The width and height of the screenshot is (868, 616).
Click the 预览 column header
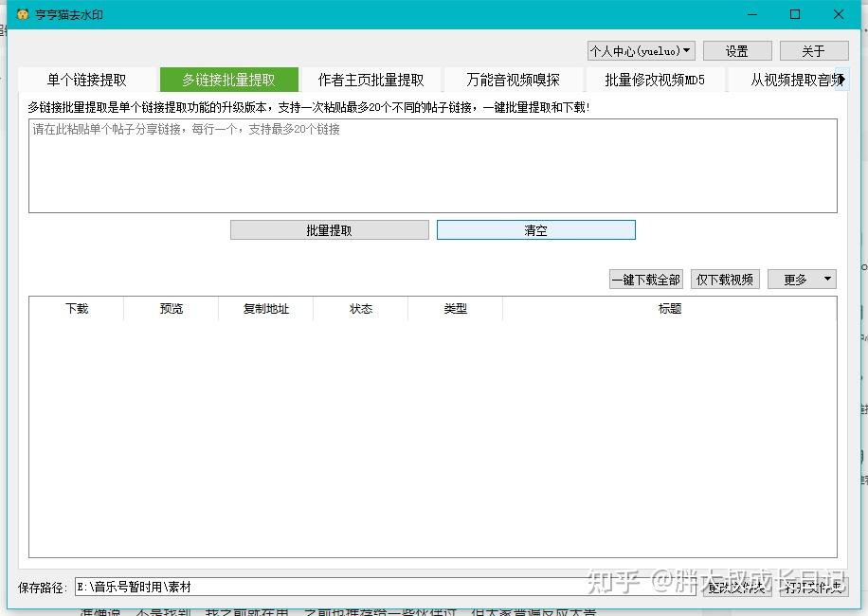click(x=172, y=308)
